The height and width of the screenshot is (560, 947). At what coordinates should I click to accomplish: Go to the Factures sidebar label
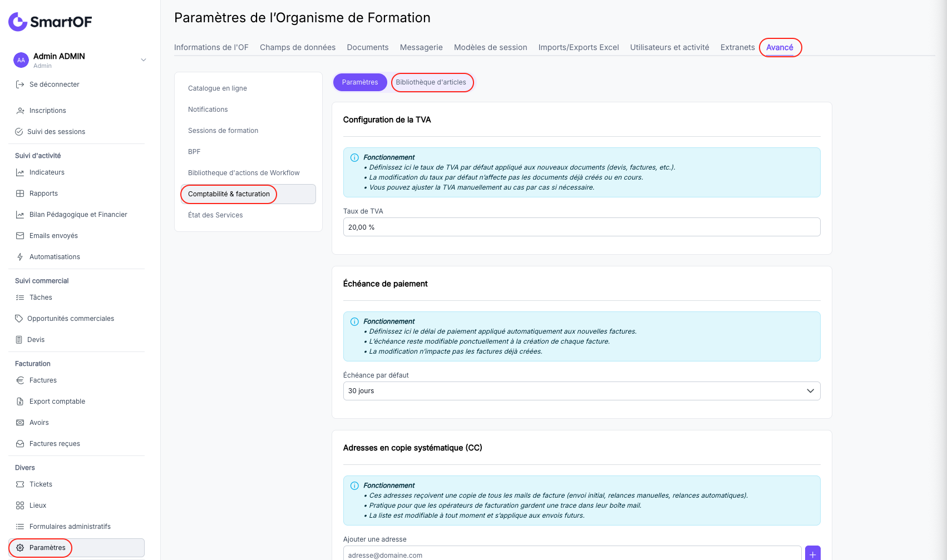tap(43, 380)
